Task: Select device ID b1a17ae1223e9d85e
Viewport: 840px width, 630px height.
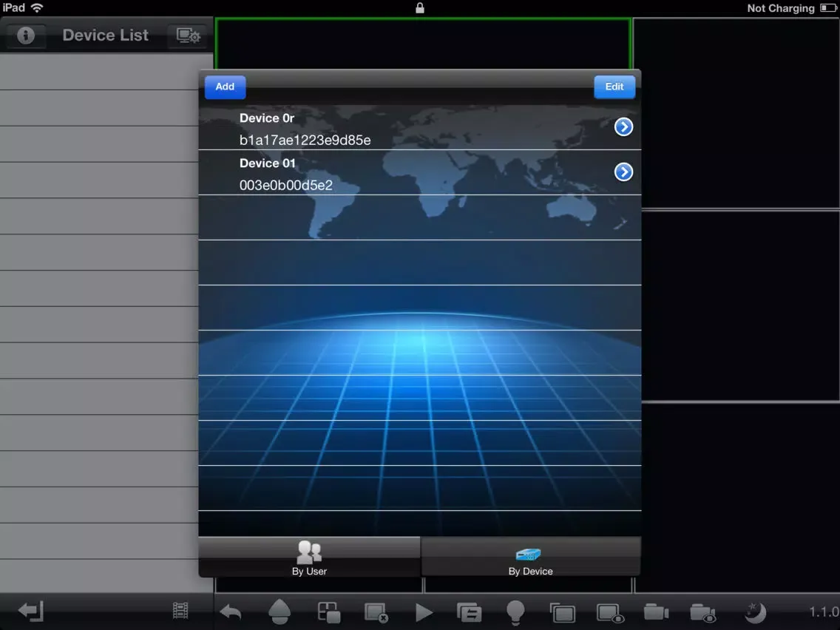Action: click(305, 140)
